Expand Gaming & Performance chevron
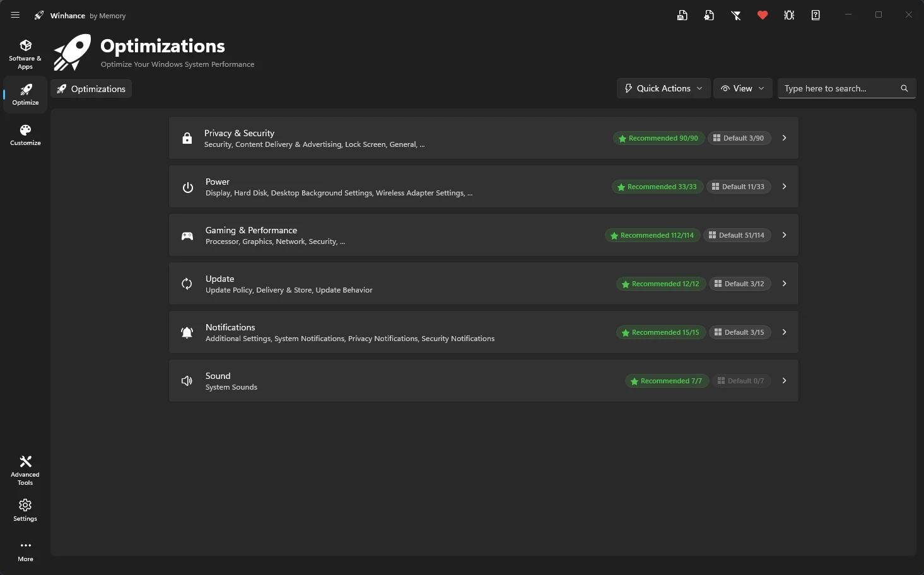The width and height of the screenshot is (924, 575). click(x=784, y=235)
